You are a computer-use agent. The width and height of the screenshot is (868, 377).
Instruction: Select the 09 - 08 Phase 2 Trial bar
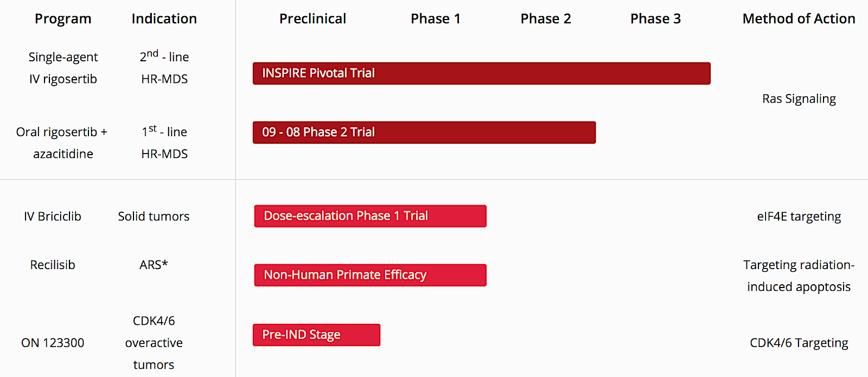[x=424, y=132]
